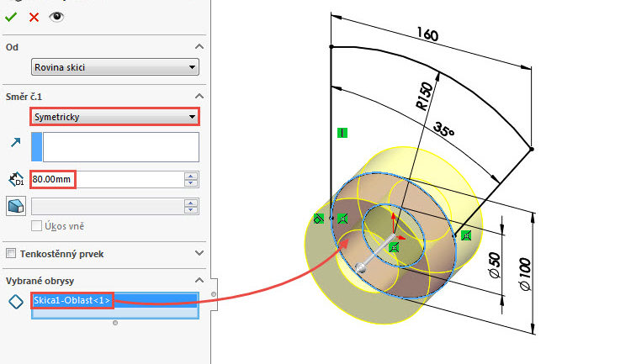Cancel the feature with the red X

34,18
